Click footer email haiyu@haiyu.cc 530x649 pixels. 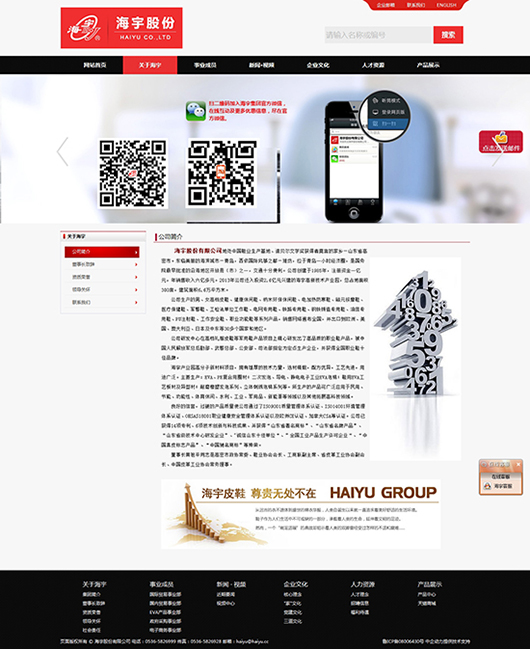(x=252, y=641)
